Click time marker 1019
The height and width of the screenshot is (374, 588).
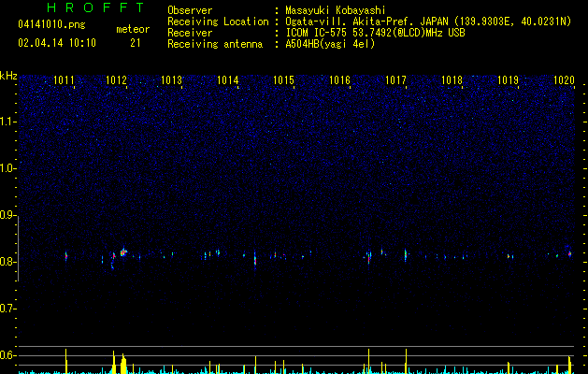[508, 80]
